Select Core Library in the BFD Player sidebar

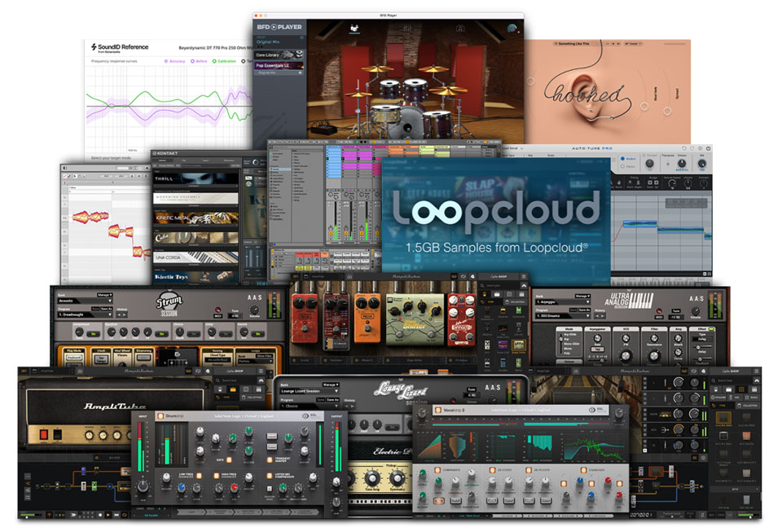pyautogui.click(x=279, y=55)
